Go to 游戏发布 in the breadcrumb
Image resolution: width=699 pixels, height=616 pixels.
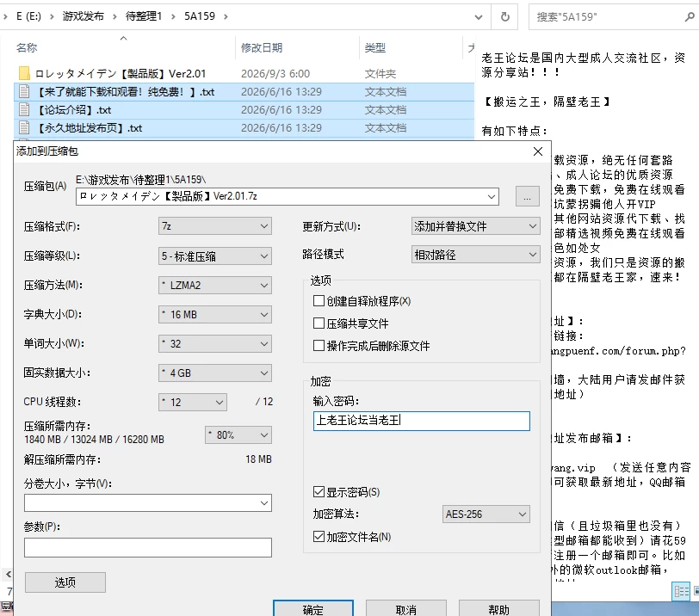coord(83,16)
